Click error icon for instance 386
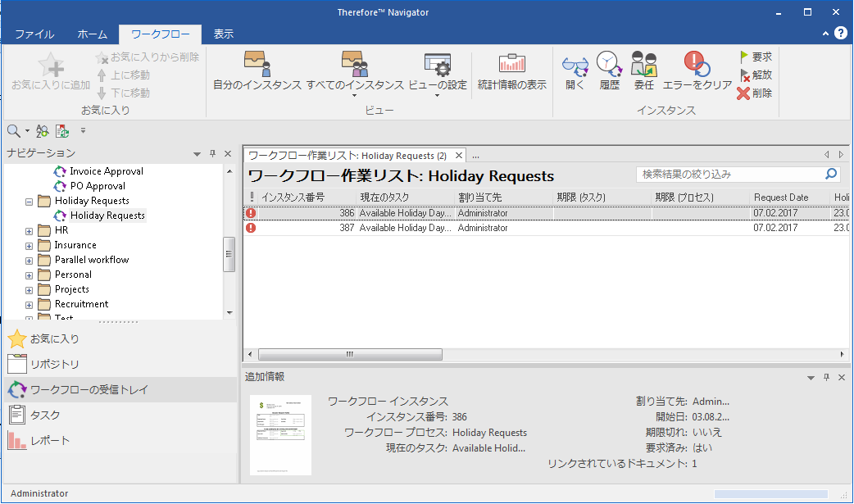The image size is (854, 504). tap(251, 213)
